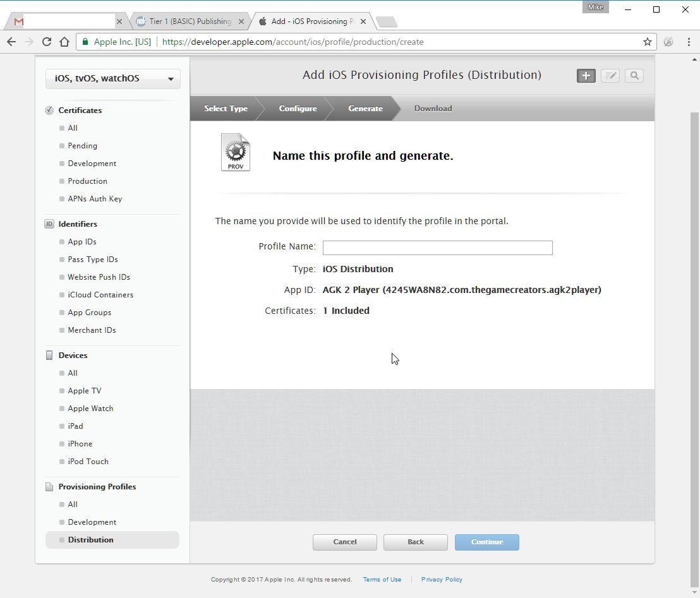Screen dimensions: 700x598
Task: Open Pending certificates
Action: tap(83, 146)
